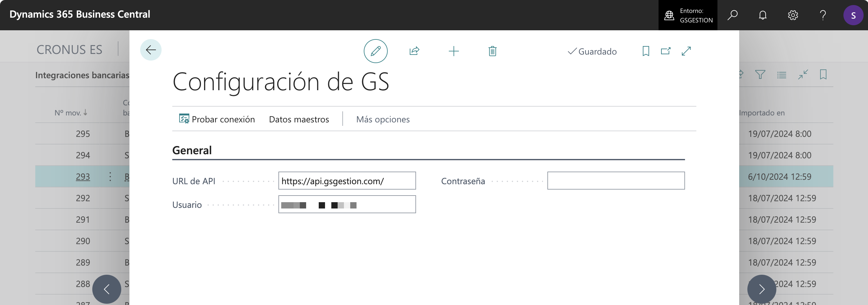Click Importado en column header

tap(762, 113)
